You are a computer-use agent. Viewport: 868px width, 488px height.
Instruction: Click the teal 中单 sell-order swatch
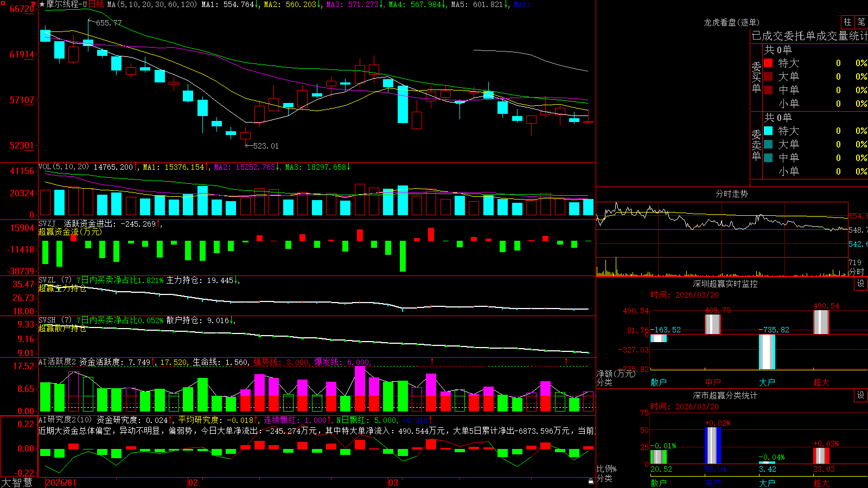(768, 158)
